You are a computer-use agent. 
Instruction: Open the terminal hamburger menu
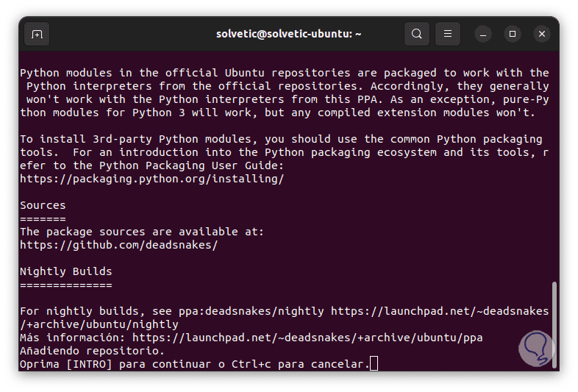448,34
